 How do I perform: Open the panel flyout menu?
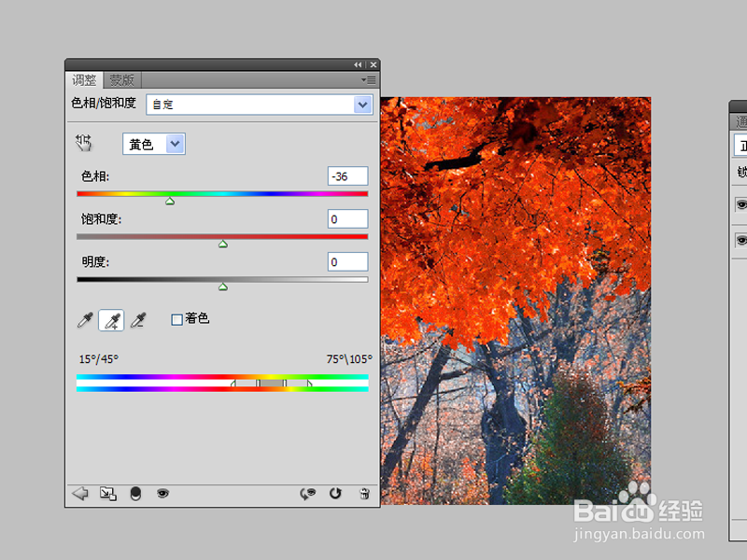(x=369, y=80)
